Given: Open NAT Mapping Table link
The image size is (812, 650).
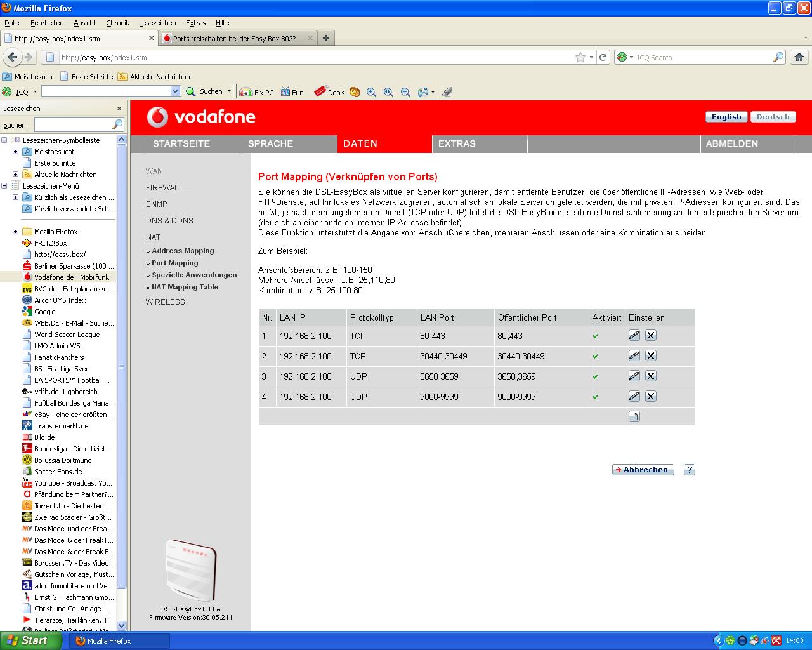Looking at the screenshot, I should 185,287.
